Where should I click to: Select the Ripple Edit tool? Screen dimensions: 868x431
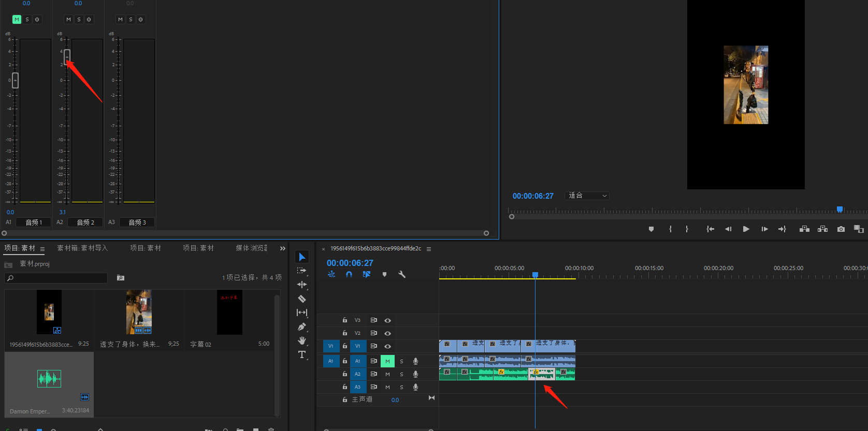[x=302, y=285]
